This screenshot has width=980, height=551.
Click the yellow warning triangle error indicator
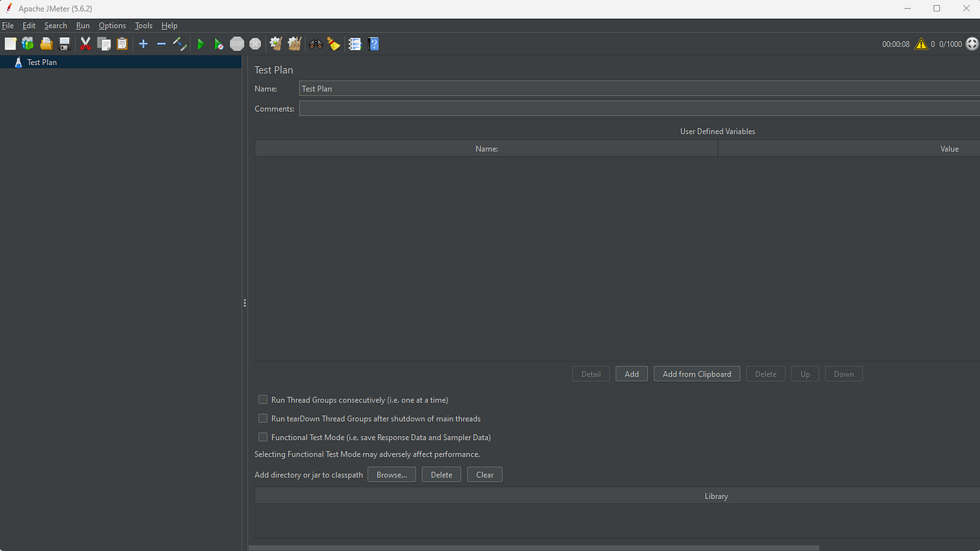coord(922,44)
